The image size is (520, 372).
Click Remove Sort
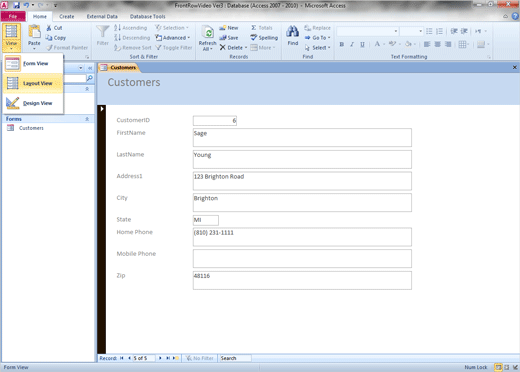[133, 48]
